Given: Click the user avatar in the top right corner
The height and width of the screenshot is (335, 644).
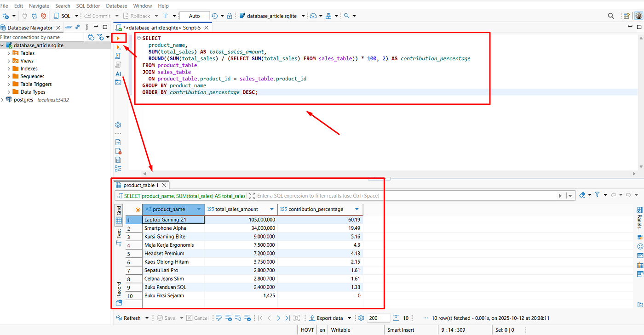Looking at the screenshot, I should click(x=639, y=16).
